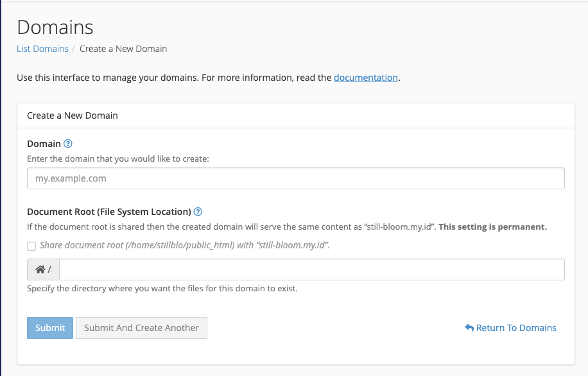Select 'Create a New Domain' breadcrumb item

[x=123, y=49]
